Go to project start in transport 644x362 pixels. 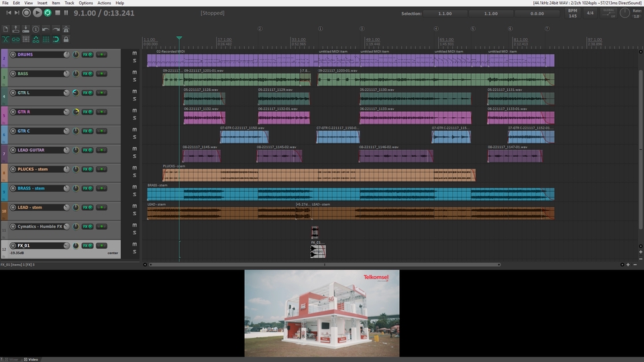point(8,13)
